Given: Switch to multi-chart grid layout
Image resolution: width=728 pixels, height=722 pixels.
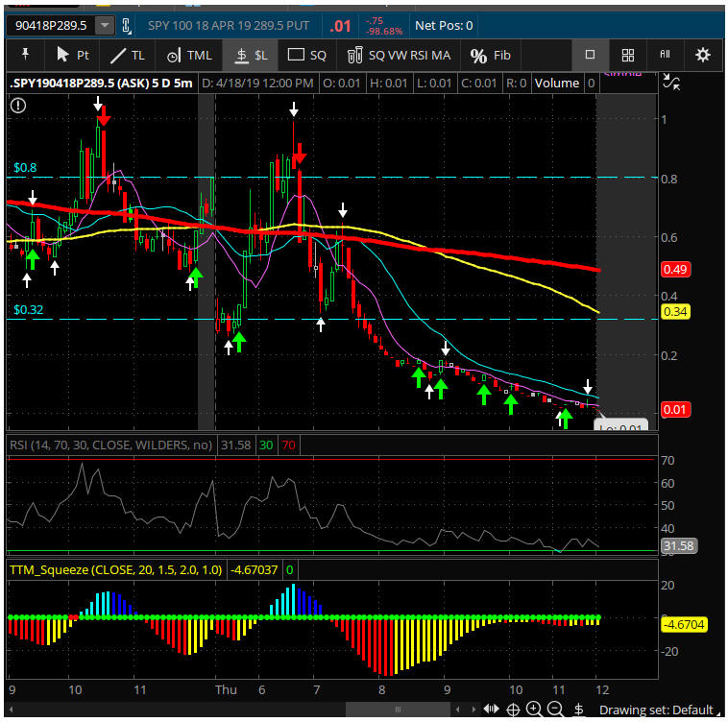Looking at the screenshot, I should pyautogui.click(x=627, y=55).
